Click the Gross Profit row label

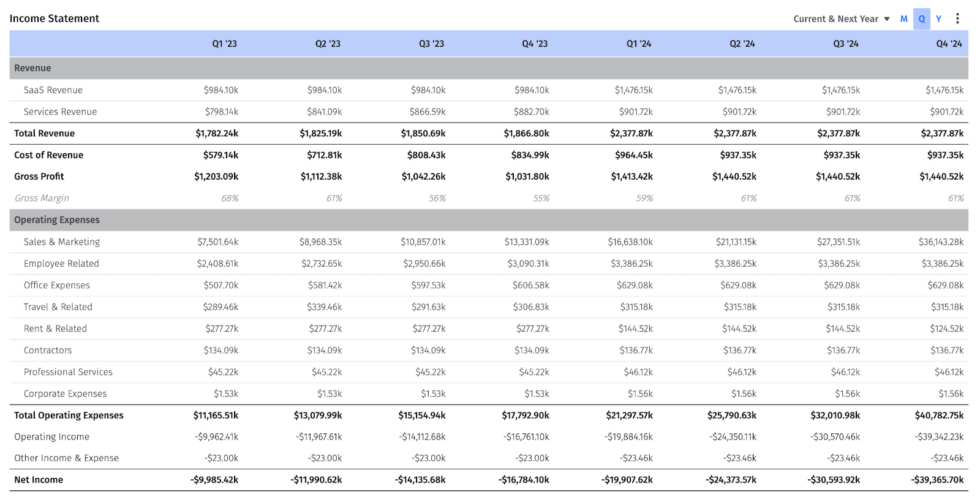pyautogui.click(x=39, y=177)
